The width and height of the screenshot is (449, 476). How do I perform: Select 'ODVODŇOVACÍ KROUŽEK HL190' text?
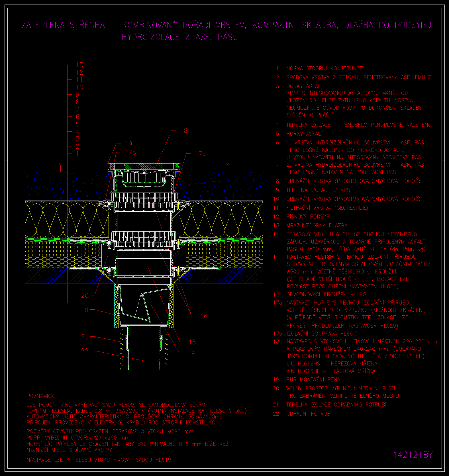click(326, 294)
